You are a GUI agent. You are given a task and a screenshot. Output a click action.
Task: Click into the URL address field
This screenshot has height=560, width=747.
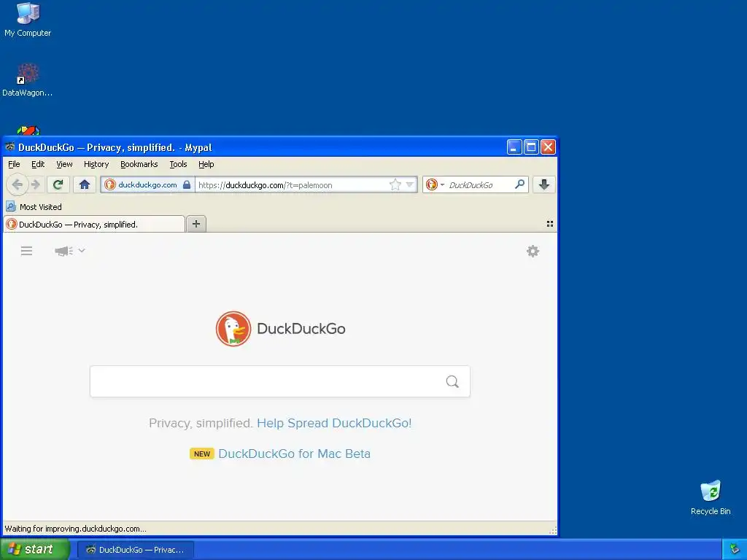click(292, 184)
